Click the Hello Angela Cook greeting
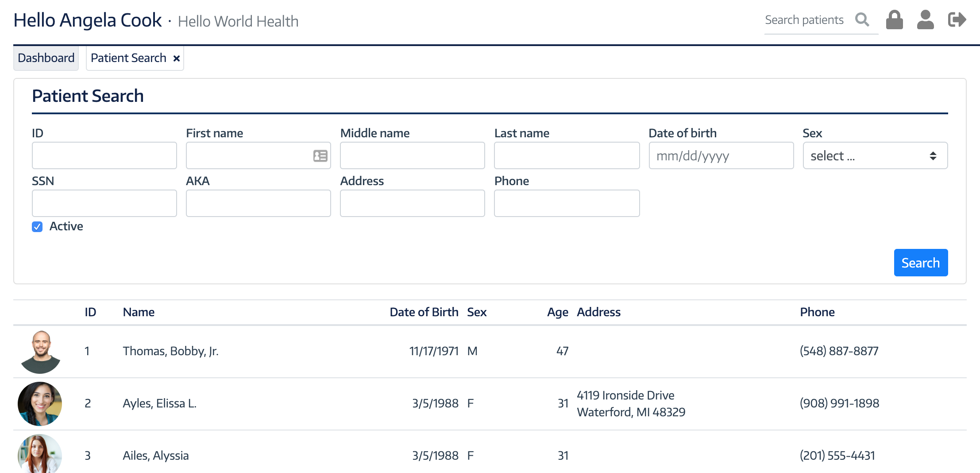 [x=88, y=20]
